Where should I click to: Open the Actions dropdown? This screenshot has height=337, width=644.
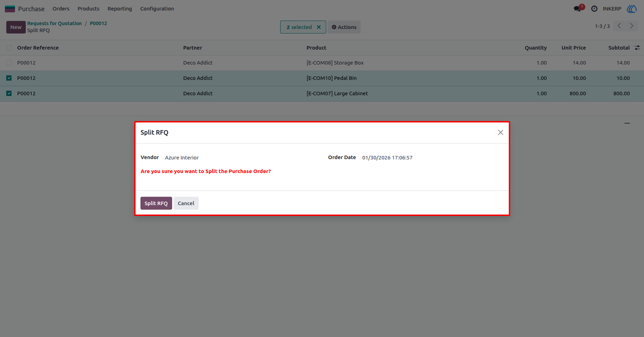pyautogui.click(x=344, y=27)
